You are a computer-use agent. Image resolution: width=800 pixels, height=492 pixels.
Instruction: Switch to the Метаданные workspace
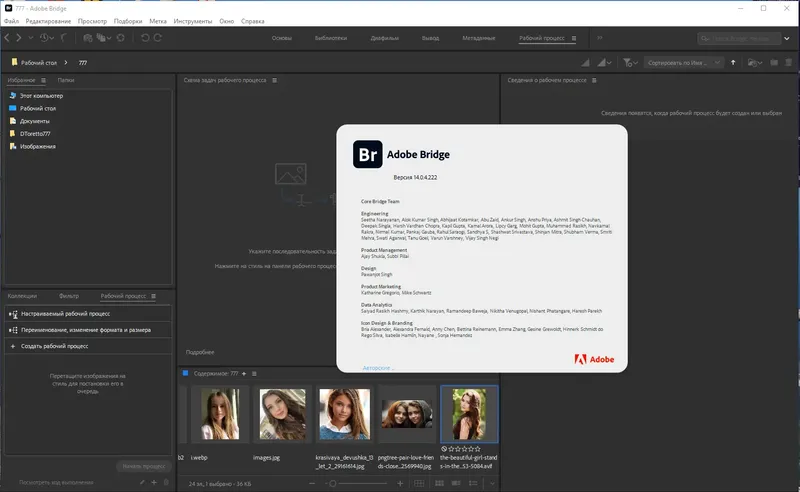click(x=479, y=38)
